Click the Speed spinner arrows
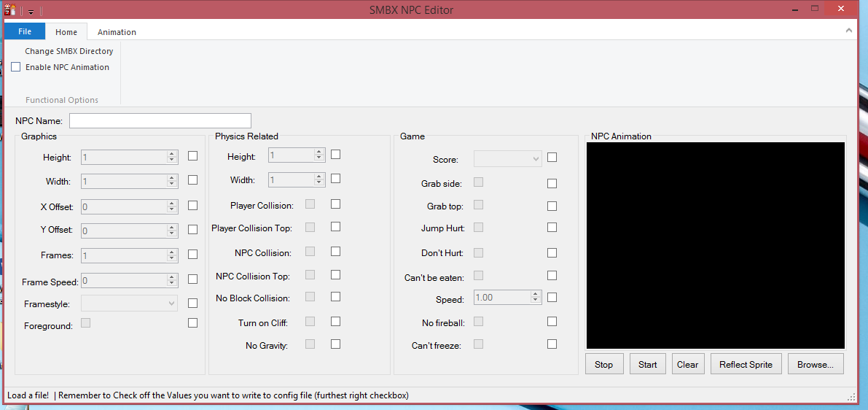Screen dimensions: 868x410 (535, 298)
